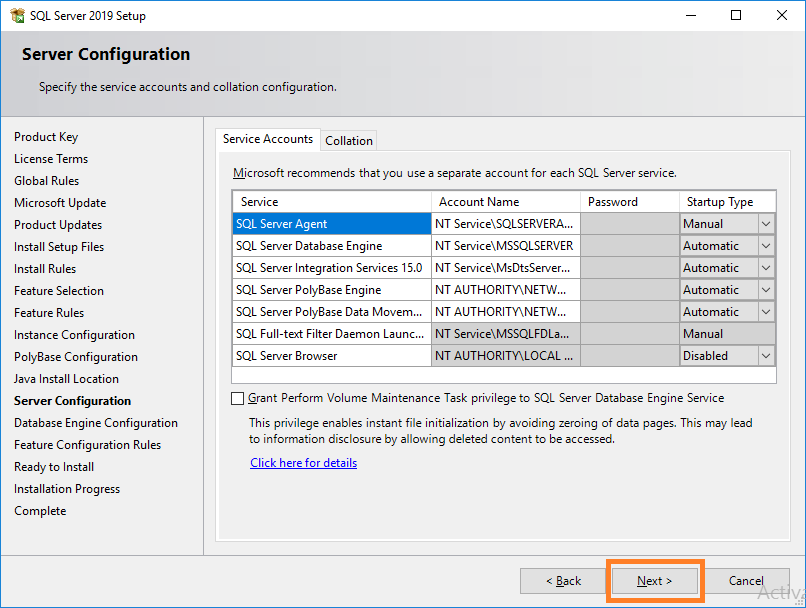The height and width of the screenshot is (608, 806).
Task: Click the Ready to Install step
Action: [x=54, y=467]
